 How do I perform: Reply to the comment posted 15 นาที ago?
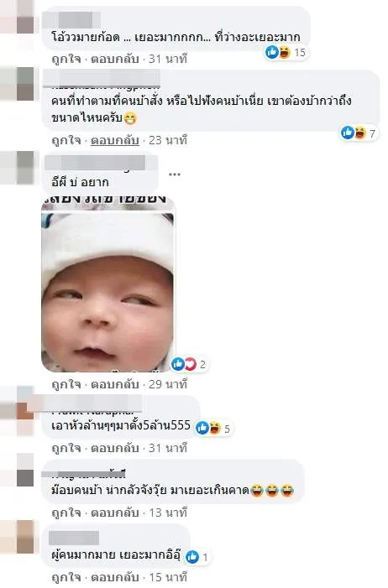click(115, 577)
